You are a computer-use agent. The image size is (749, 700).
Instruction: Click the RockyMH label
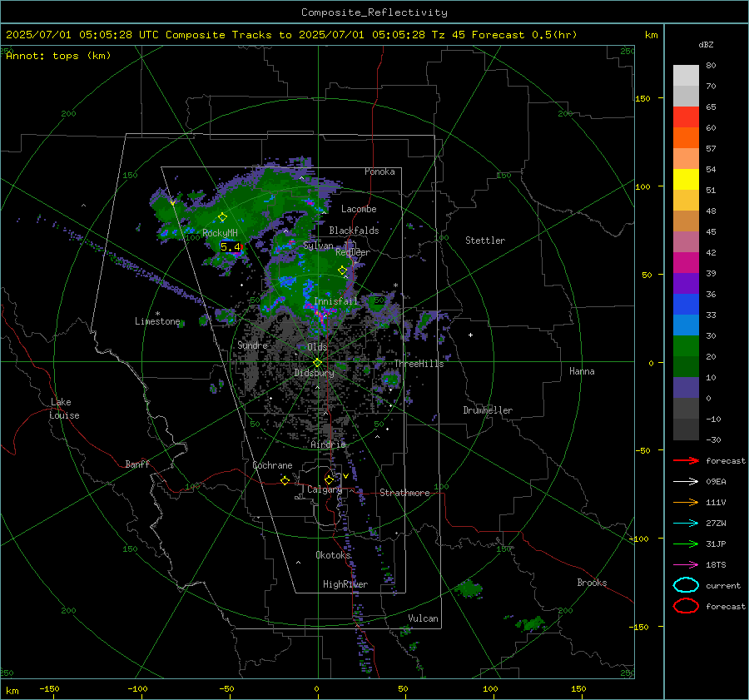click(x=220, y=233)
